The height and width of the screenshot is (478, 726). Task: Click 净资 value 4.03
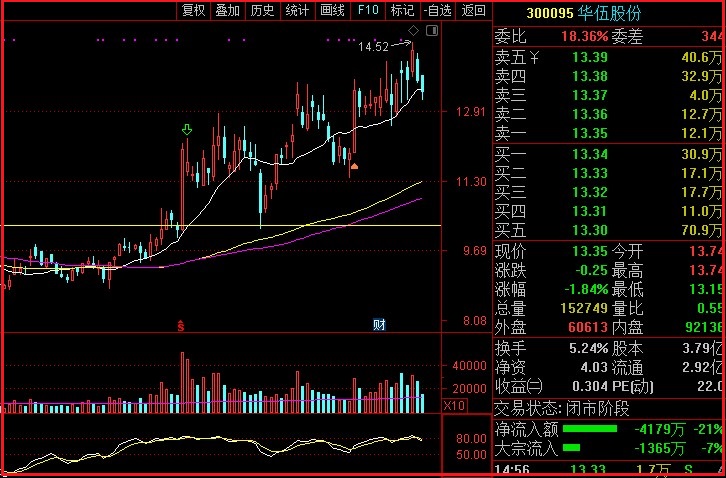594,368
